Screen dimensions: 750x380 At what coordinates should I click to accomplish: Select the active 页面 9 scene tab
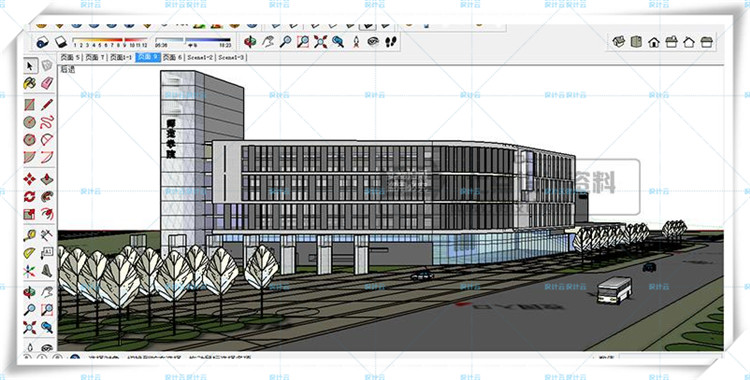148,57
